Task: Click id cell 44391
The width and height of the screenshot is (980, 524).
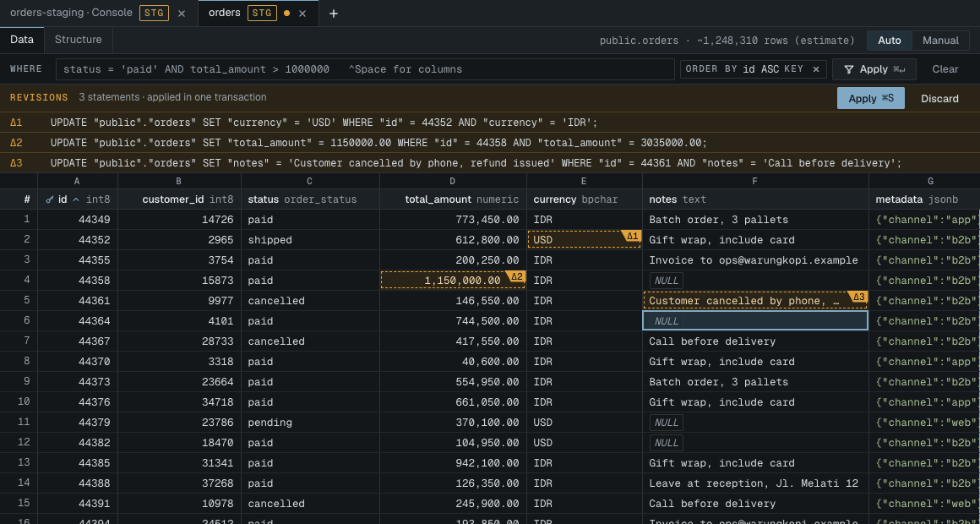Action: tap(78, 504)
